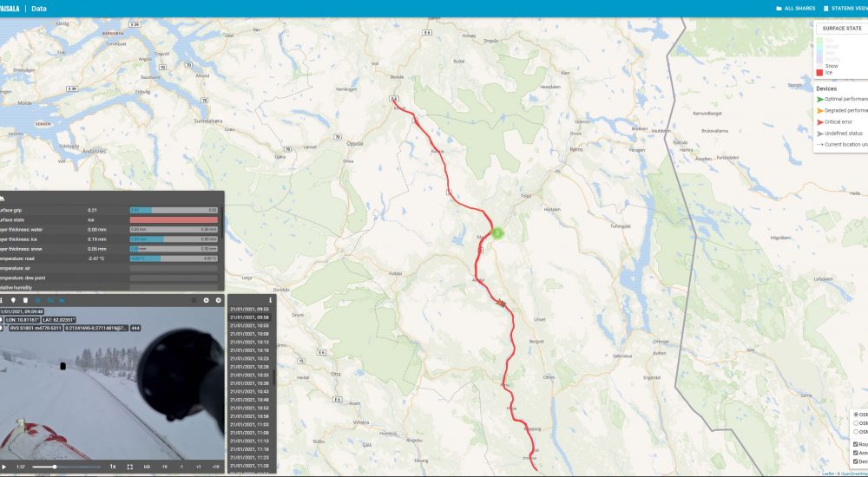Click the video progress slider track
The image size is (868, 477).
pyautogui.click(x=67, y=467)
